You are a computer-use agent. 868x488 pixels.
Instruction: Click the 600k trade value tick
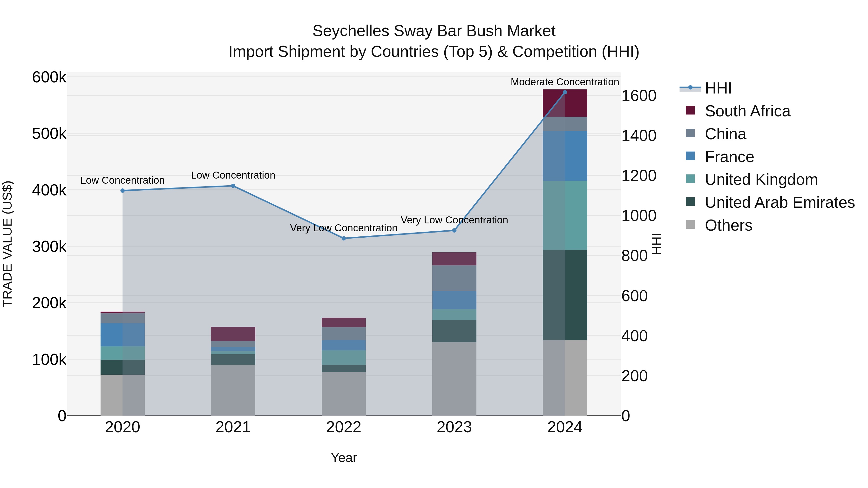49,77
